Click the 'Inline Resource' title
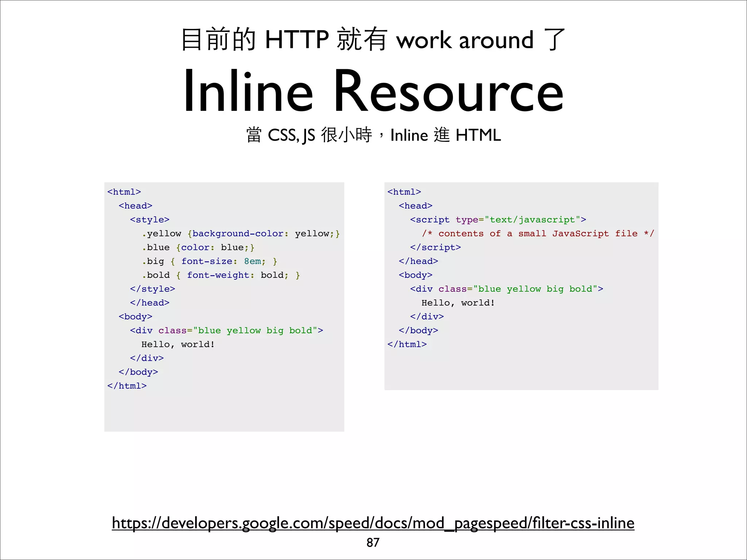Screen dimensions: 747x560 point(373,91)
